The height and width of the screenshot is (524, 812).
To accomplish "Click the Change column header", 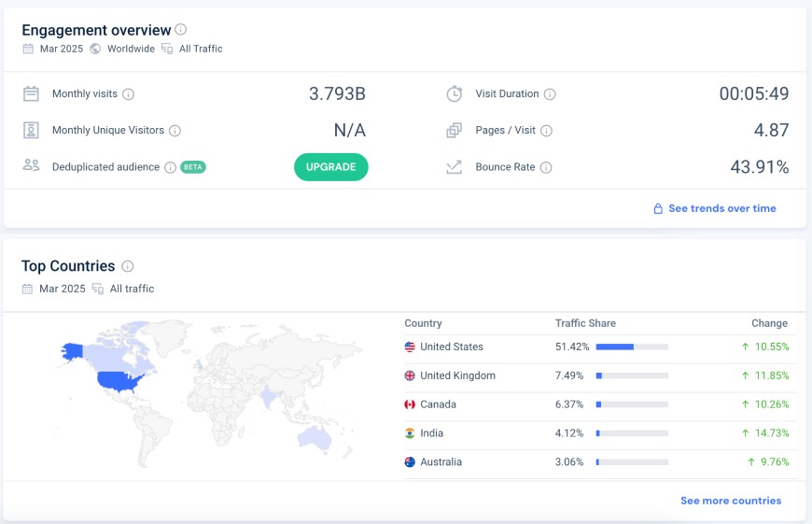I will pyautogui.click(x=769, y=323).
